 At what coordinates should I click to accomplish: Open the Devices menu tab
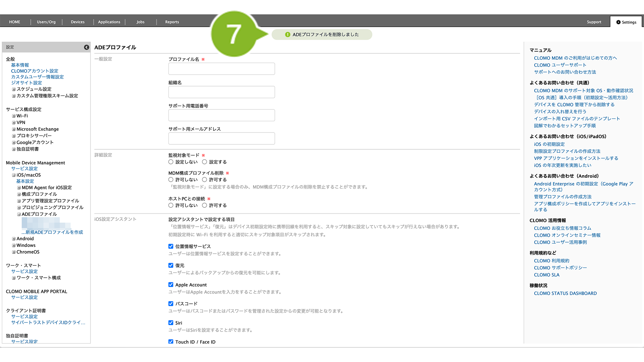(78, 22)
